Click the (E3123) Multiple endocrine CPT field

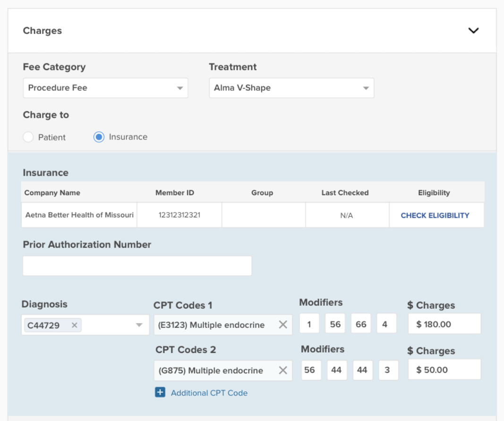pyautogui.click(x=223, y=325)
